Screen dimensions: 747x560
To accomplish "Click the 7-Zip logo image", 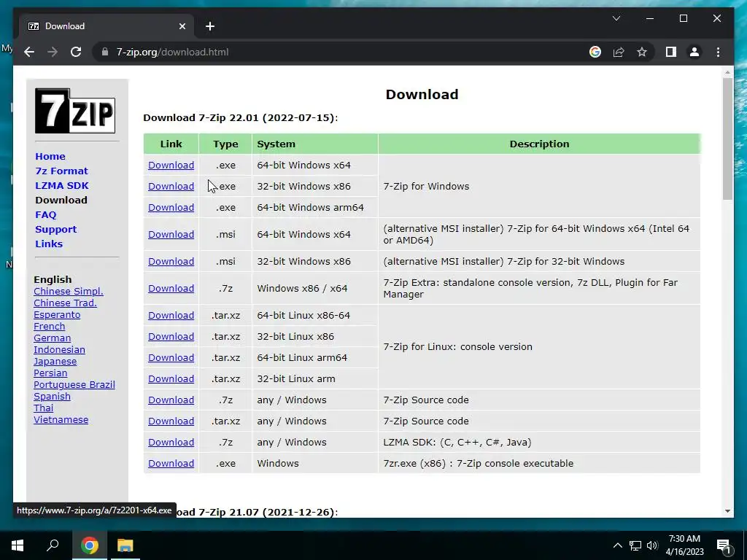I will [x=75, y=111].
